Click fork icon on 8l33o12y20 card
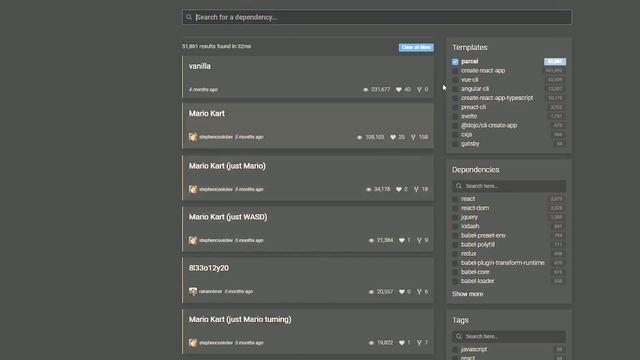 point(419,292)
